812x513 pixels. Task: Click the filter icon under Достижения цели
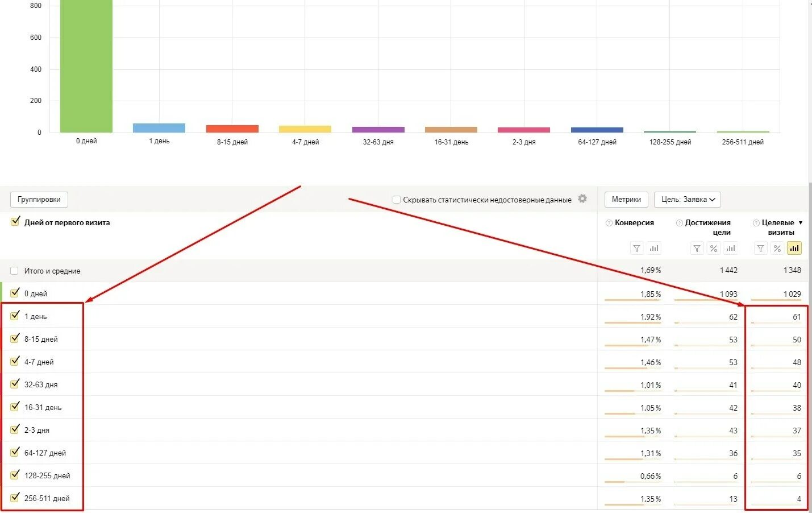pyautogui.click(x=697, y=249)
